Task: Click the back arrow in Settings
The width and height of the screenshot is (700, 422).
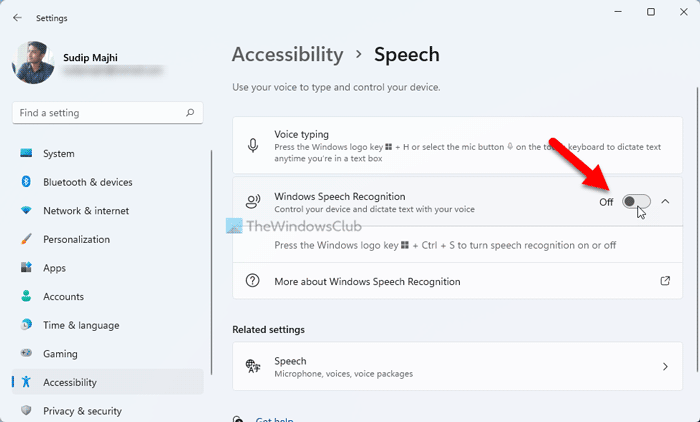Action: (17, 18)
